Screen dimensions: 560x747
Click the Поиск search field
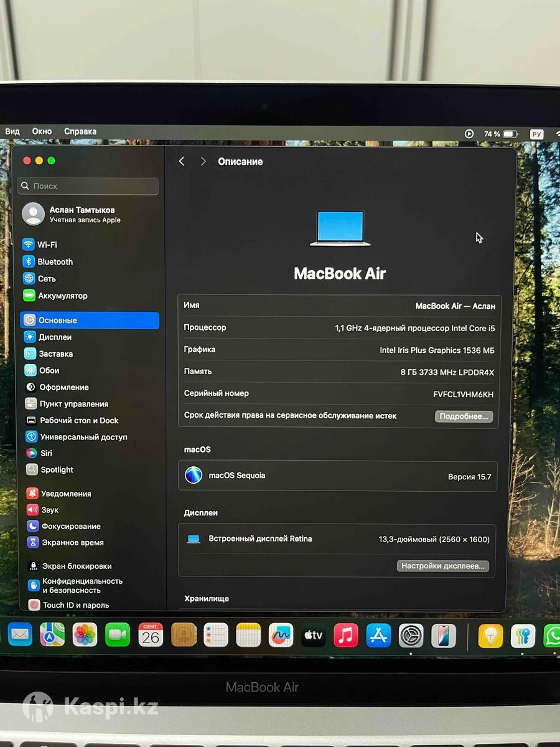[x=89, y=186]
